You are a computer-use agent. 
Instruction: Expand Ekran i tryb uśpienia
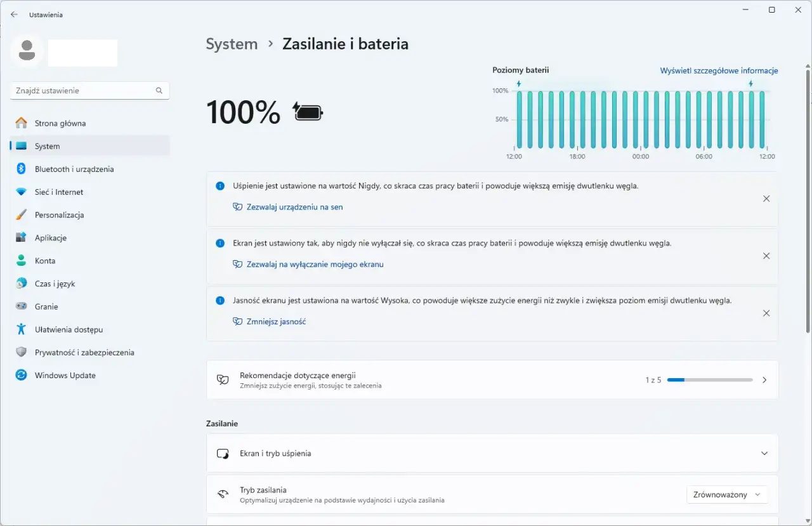pyautogui.click(x=764, y=453)
